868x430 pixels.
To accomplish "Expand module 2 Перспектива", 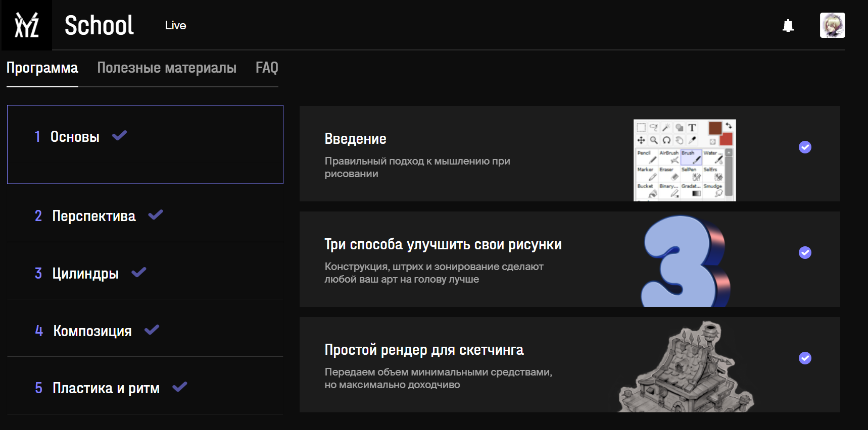I will pyautogui.click(x=93, y=216).
